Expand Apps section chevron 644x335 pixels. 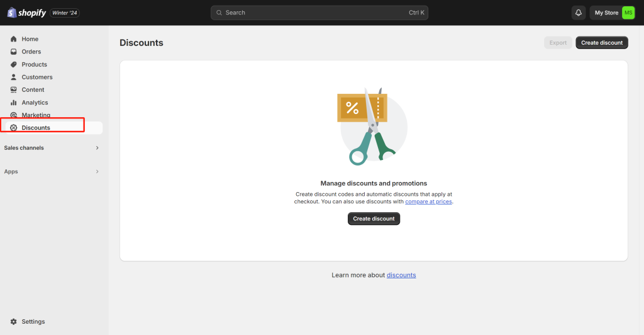(x=97, y=172)
